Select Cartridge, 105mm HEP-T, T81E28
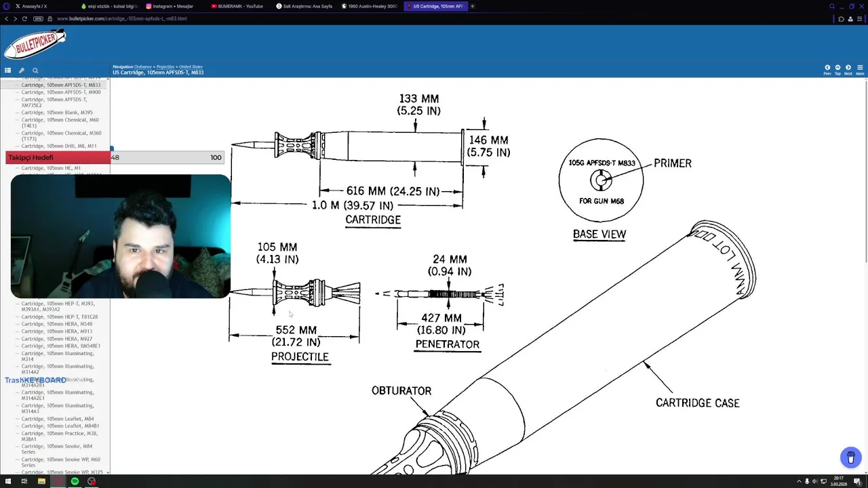The height and width of the screenshot is (488, 868). click(60, 317)
